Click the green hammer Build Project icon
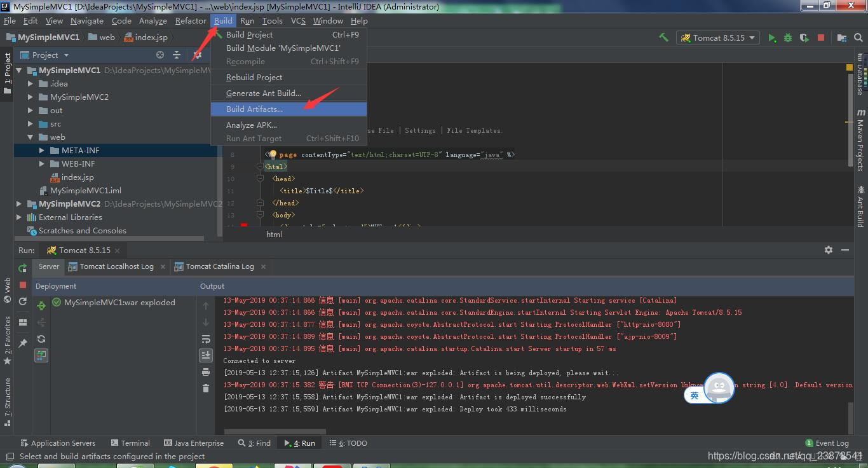The width and height of the screenshot is (868, 468). [663, 38]
